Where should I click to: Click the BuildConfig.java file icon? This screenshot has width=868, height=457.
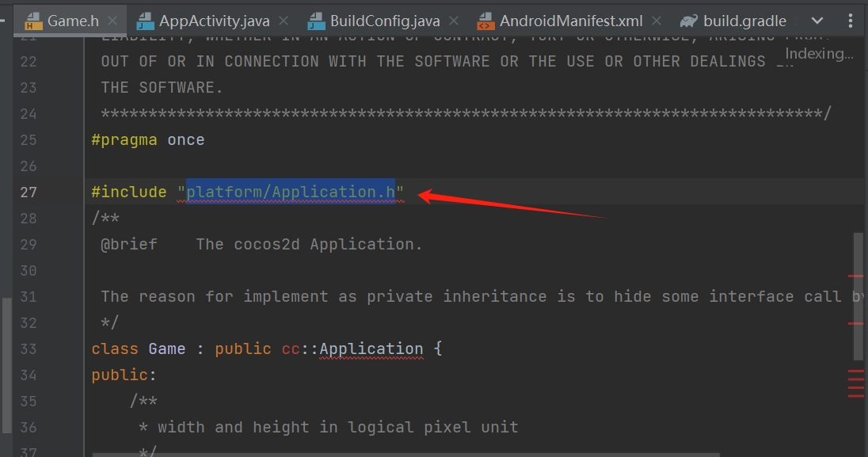[317, 21]
